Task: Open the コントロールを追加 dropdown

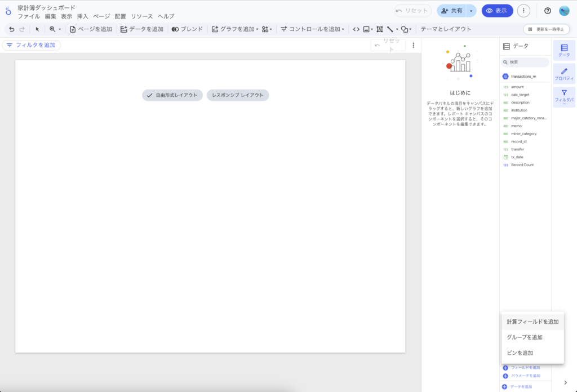Action: click(x=312, y=29)
